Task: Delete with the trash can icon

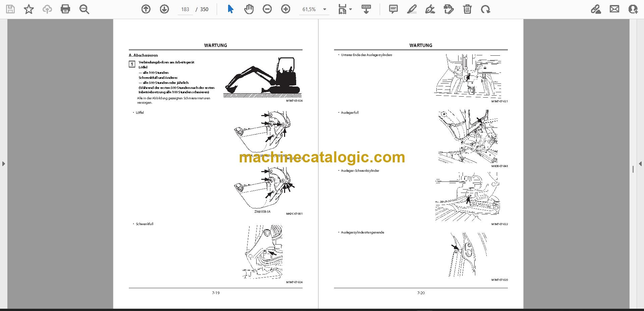Action: tap(467, 9)
